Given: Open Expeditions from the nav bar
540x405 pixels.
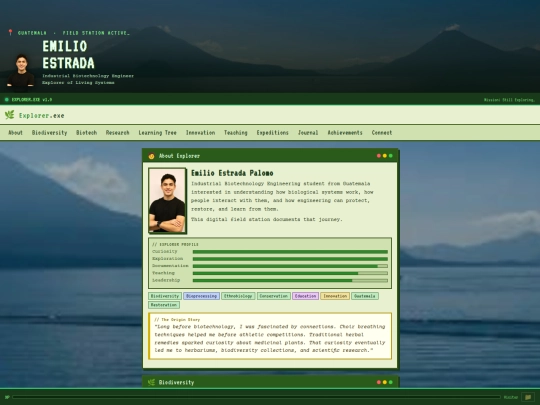Looking at the screenshot, I should click(272, 133).
